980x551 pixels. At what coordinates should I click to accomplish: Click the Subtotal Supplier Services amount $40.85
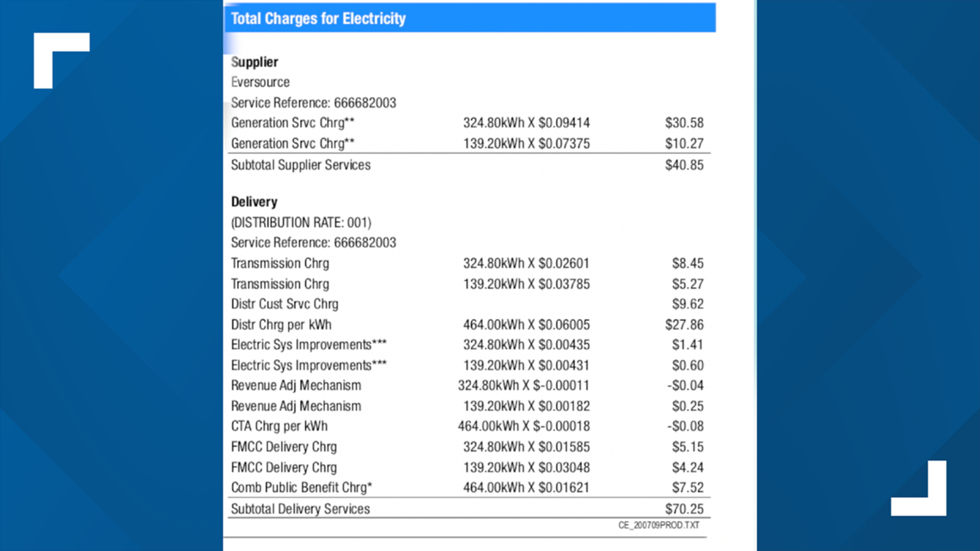684,165
